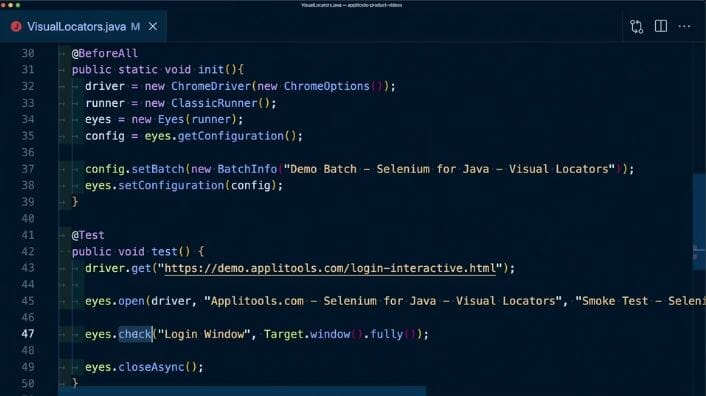Open the demo.applitools.com login-interactive URL
The width and height of the screenshot is (706, 396).
point(330,268)
